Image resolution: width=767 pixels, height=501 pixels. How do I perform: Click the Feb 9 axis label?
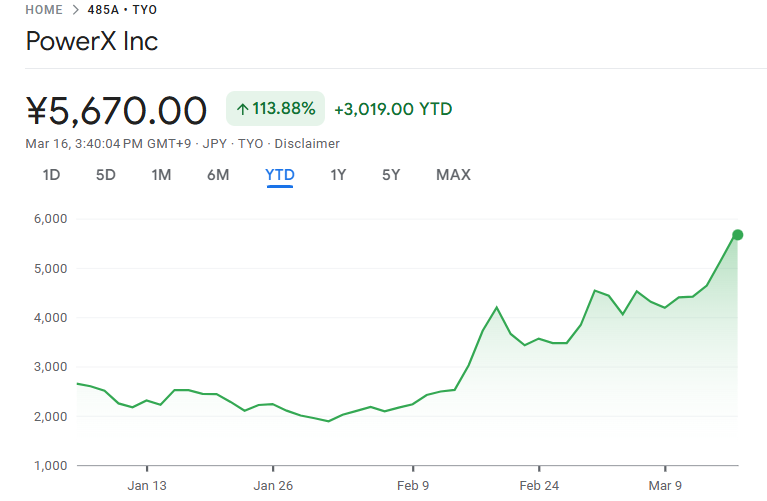(413, 486)
